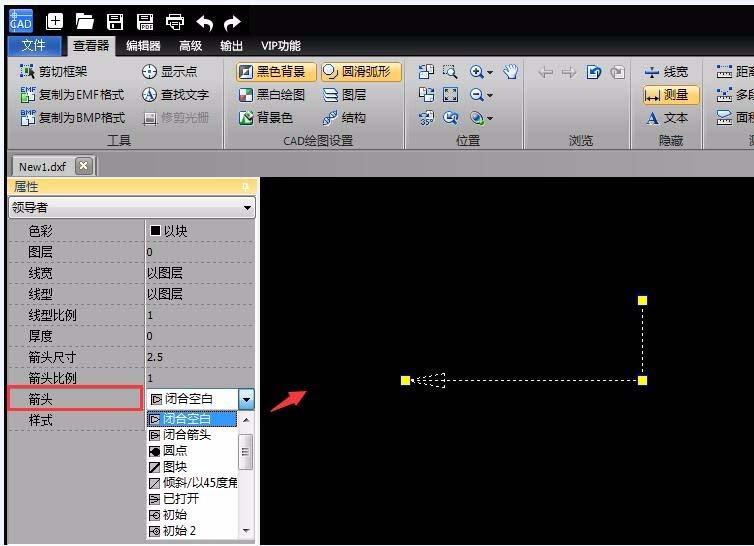
Task: Switch to the 输出 ribbon tab
Action: (231, 46)
